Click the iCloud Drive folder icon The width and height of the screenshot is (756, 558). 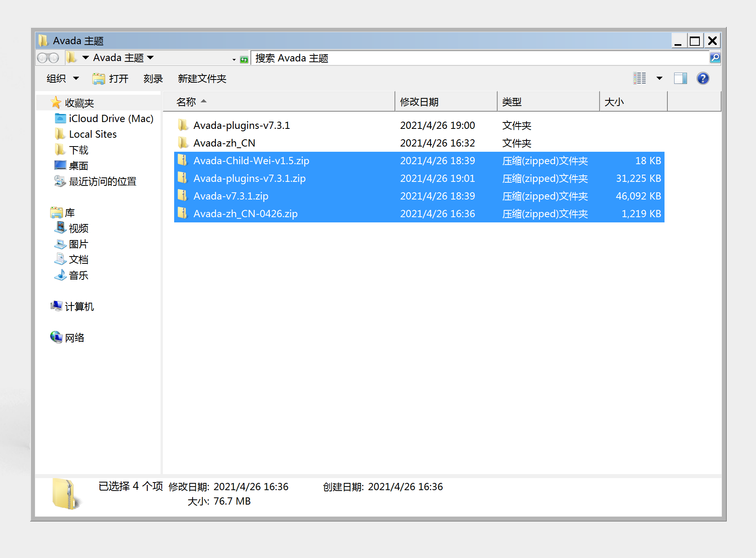click(x=60, y=118)
